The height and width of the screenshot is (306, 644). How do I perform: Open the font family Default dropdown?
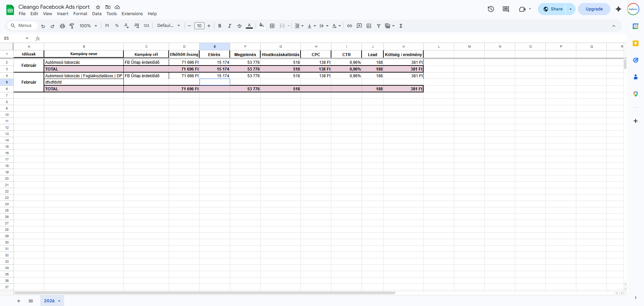pos(169,26)
